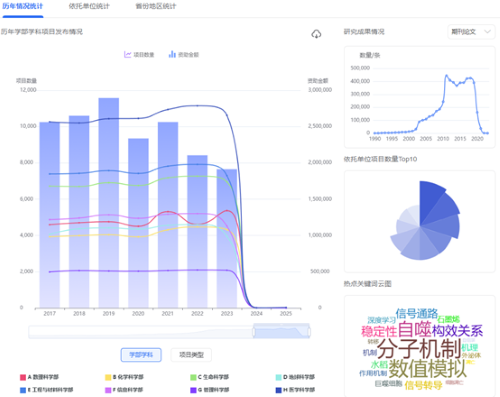Toggle legend F 信息科学部
This screenshot has height=397, width=500.
124,390
